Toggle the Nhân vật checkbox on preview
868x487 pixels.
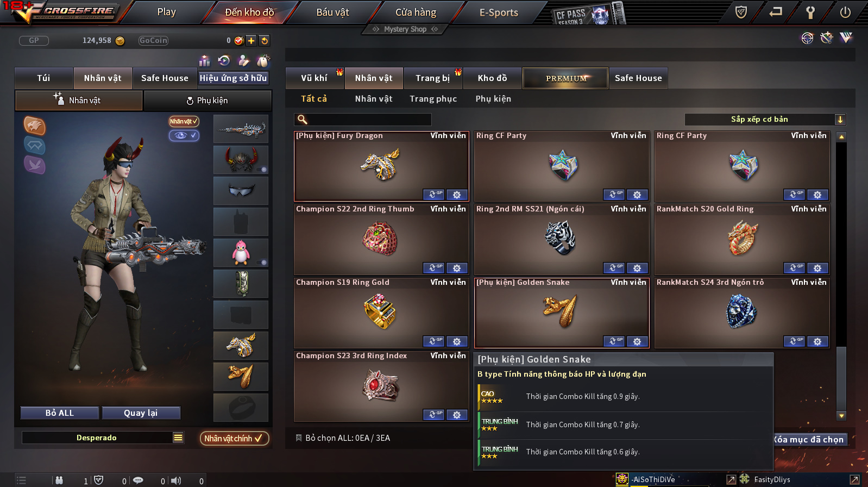184,121
